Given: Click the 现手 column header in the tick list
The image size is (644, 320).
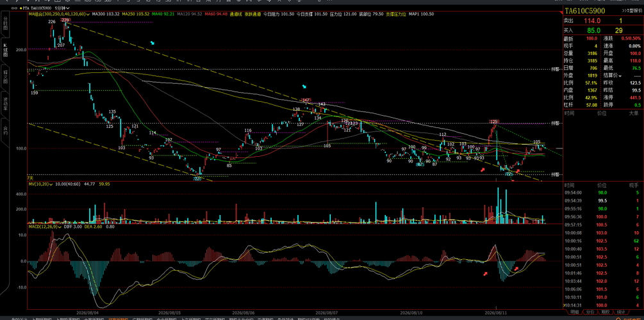Looking at the screenshot, I should (x=634, y=185).
